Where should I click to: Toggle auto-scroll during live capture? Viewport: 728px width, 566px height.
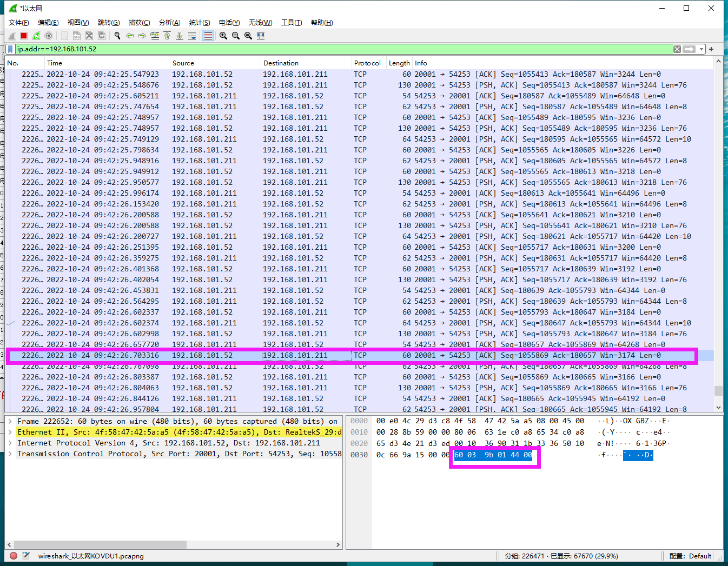192,36
